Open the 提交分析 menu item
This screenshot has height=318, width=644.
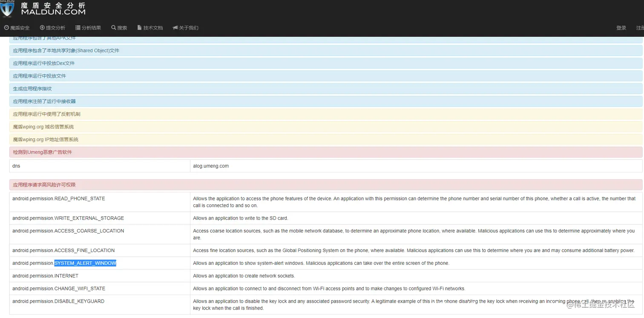[x=53, y=28]
